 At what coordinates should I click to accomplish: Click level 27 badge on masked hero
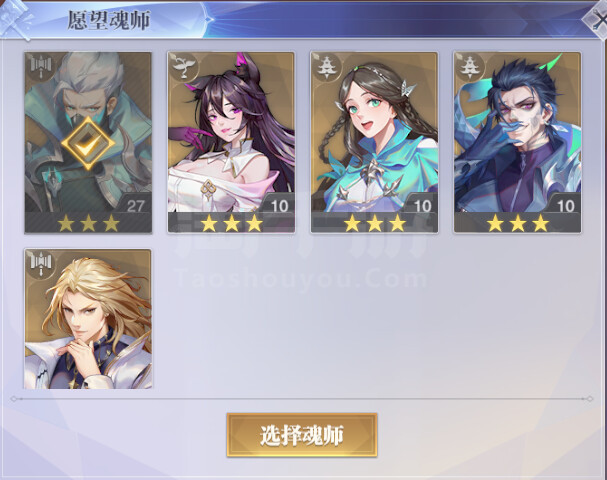point(135,205)
